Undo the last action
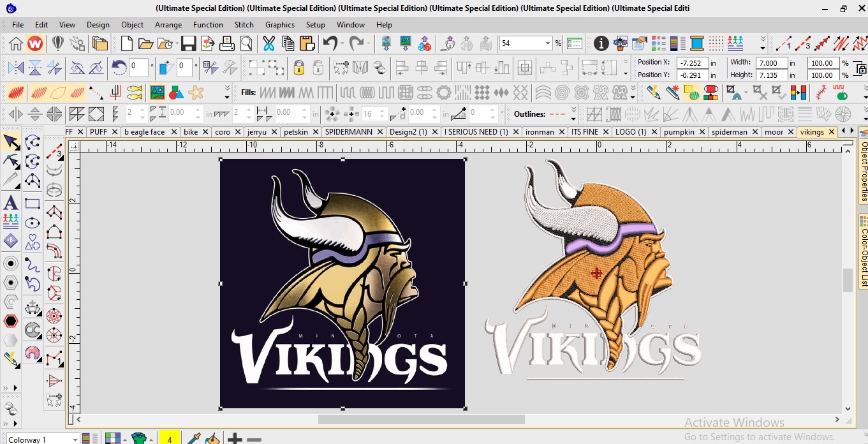 (330, 43)
